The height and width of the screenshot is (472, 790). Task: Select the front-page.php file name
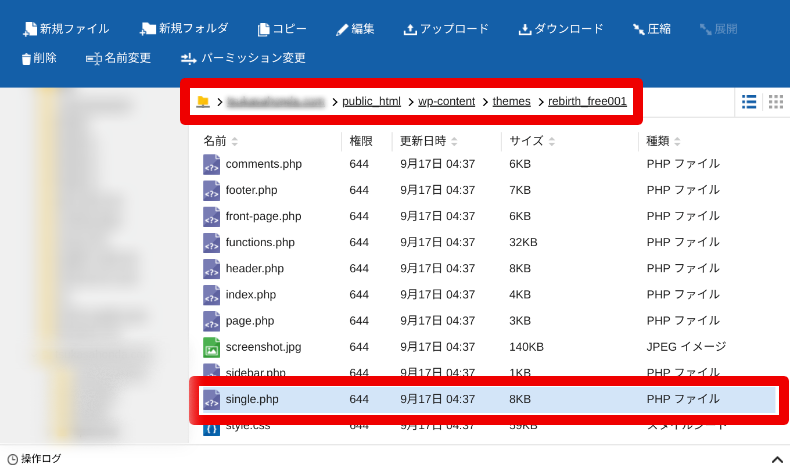click(264, 217)
